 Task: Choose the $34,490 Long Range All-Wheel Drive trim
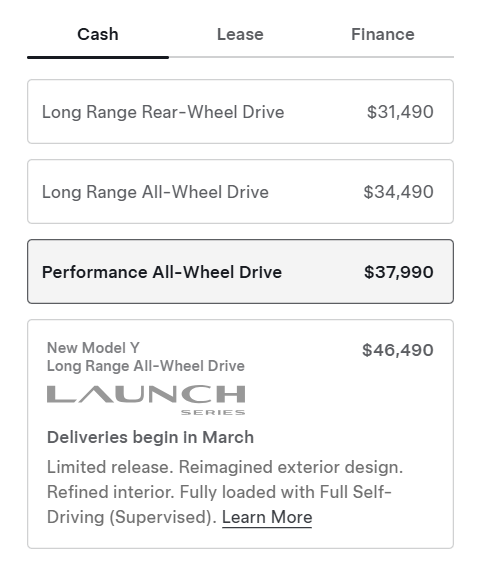240,191
